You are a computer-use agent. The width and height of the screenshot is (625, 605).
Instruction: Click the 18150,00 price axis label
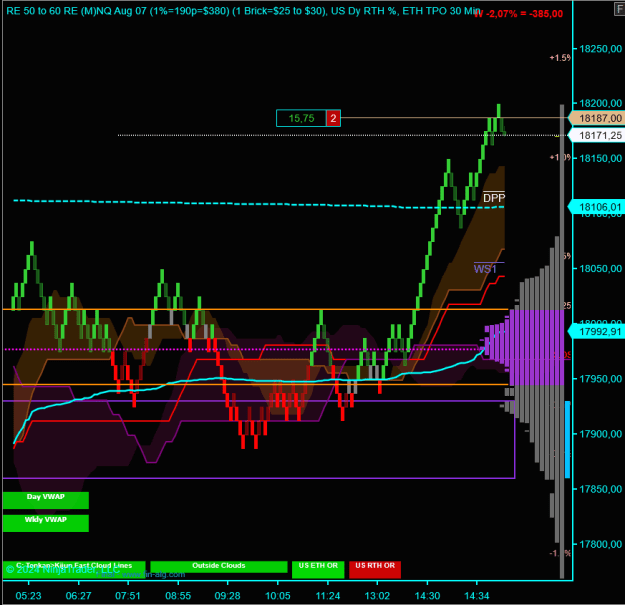(600, 158)
